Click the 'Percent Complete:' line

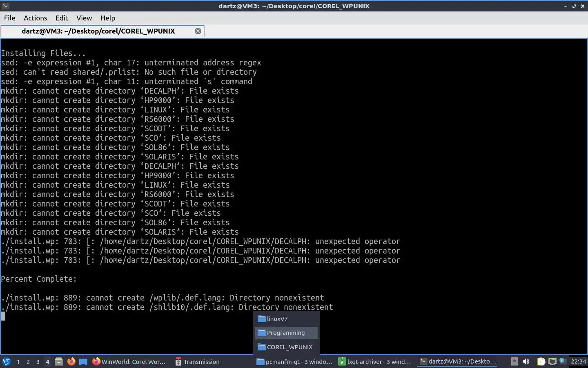coord(39,279)
